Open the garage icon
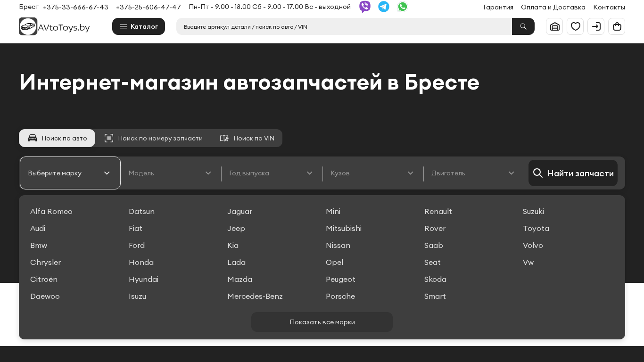644x362 pixels. [x=554, y=26]
